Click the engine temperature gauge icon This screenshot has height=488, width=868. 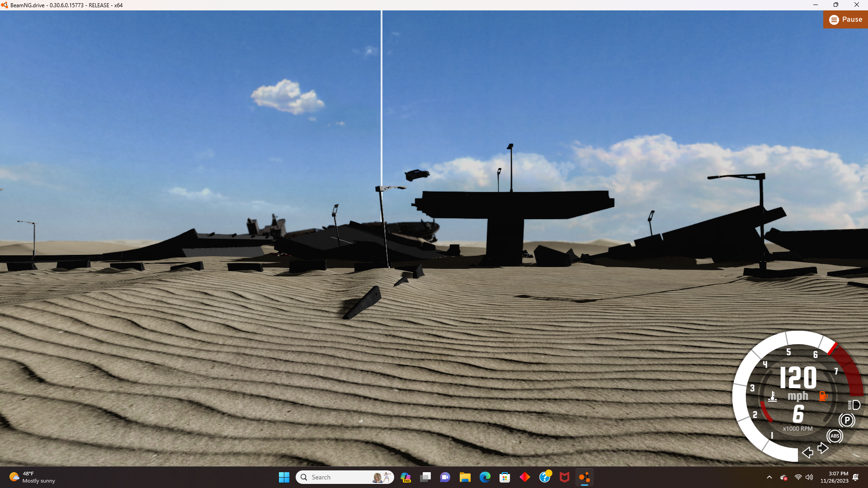[773, 396]
